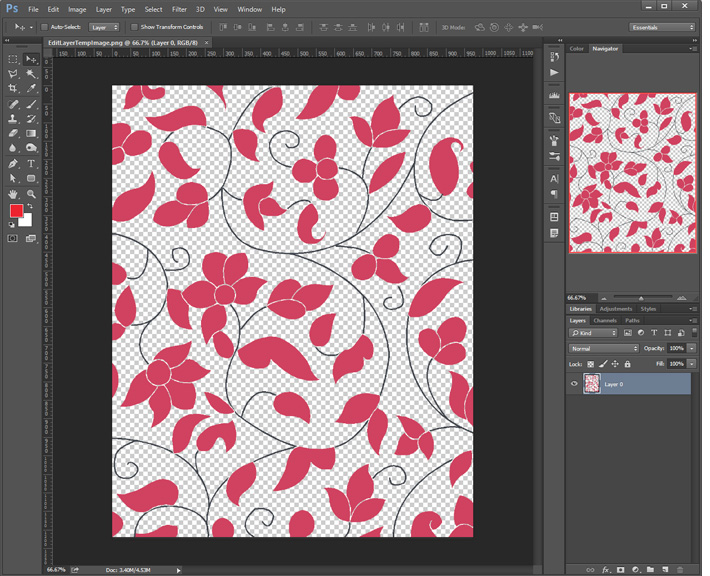Choose the Pen tool
Screen dimensions: 710x576
point(13,163)
